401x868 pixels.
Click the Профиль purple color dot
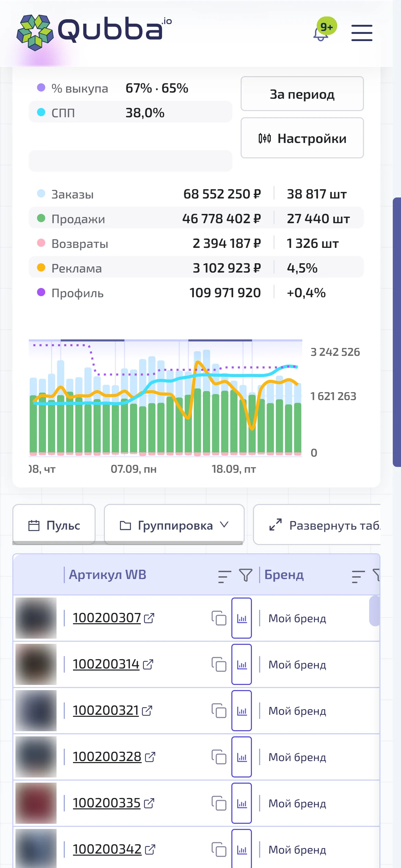(41, 292)
